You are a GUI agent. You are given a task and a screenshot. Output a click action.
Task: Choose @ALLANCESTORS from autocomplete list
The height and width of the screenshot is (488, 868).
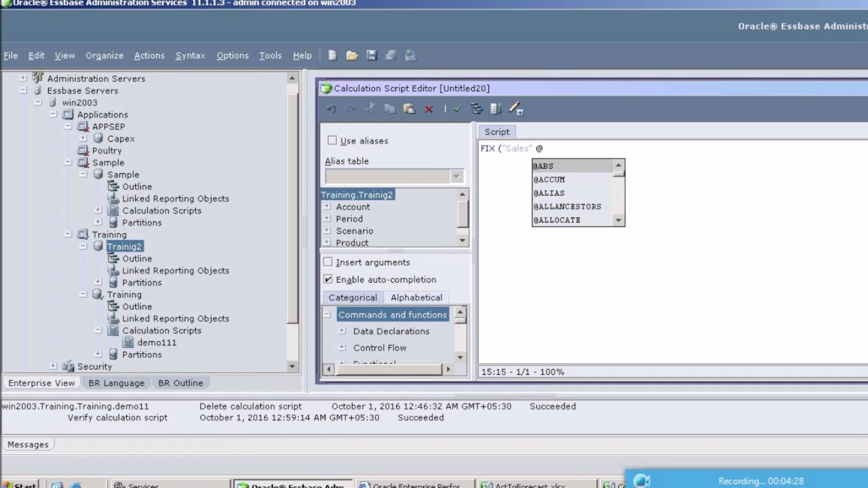(572, 206)
